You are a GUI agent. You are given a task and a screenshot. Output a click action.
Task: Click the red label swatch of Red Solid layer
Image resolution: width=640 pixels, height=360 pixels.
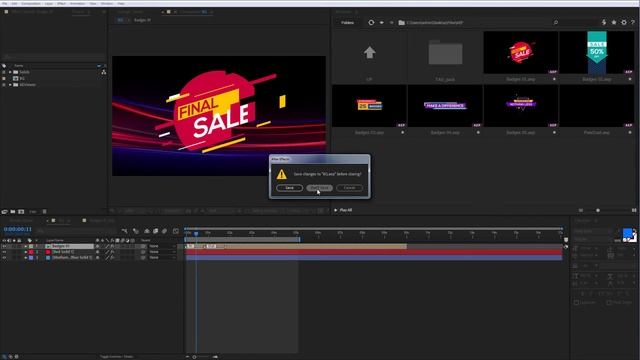(x=31, y=252)
